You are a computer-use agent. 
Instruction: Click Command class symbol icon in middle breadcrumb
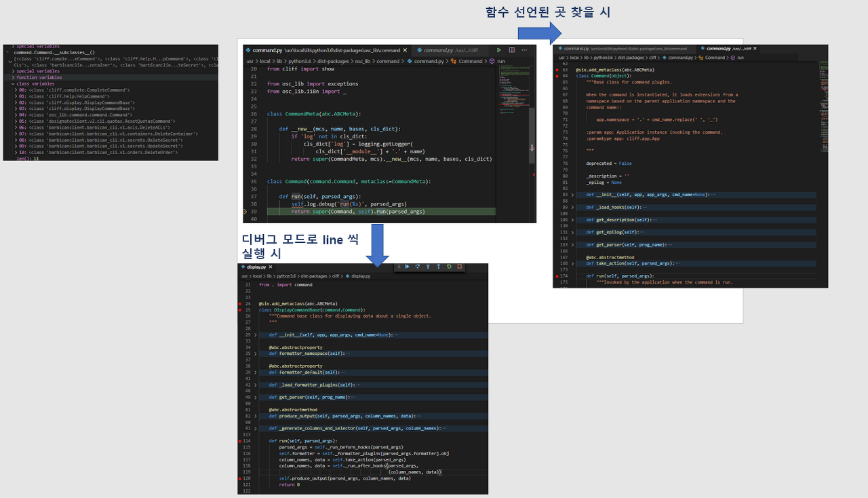(x=454, y=61)
